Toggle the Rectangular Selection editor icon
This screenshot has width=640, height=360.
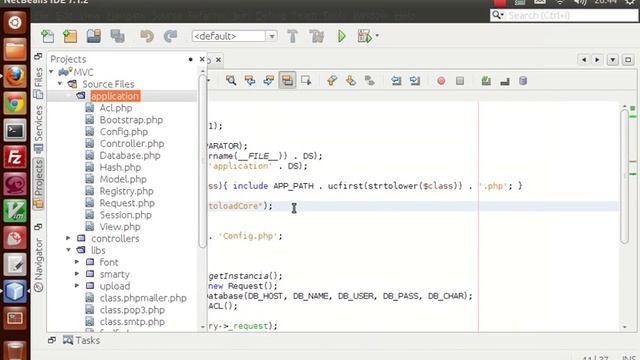pyautogui.click(x=306, y=80)
